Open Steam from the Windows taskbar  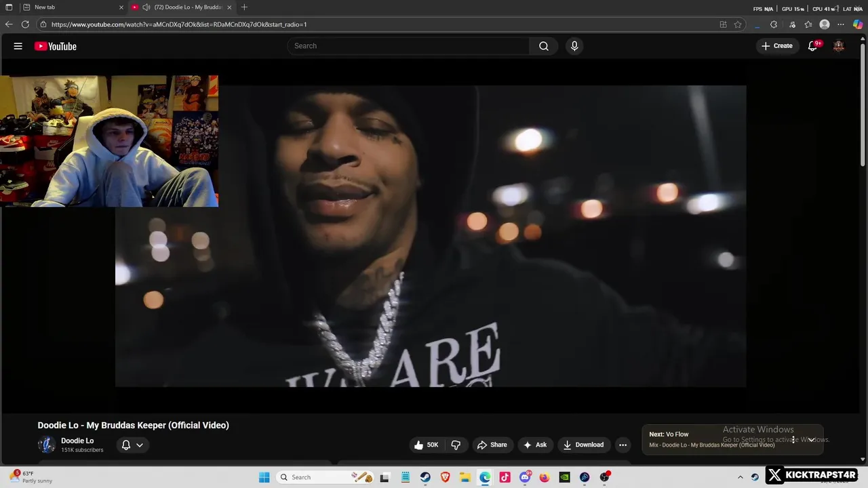coord(425,477)
